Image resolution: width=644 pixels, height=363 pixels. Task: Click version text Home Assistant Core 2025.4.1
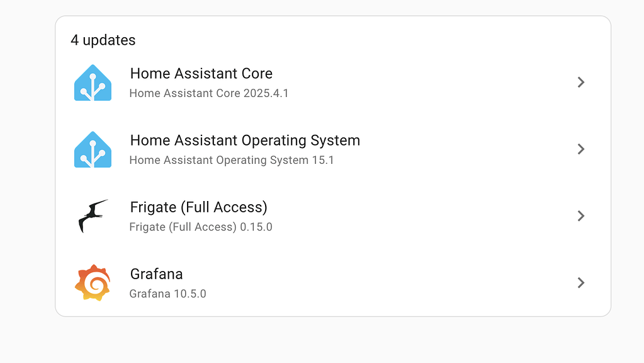pyautogui.click(x=208, y=93)
